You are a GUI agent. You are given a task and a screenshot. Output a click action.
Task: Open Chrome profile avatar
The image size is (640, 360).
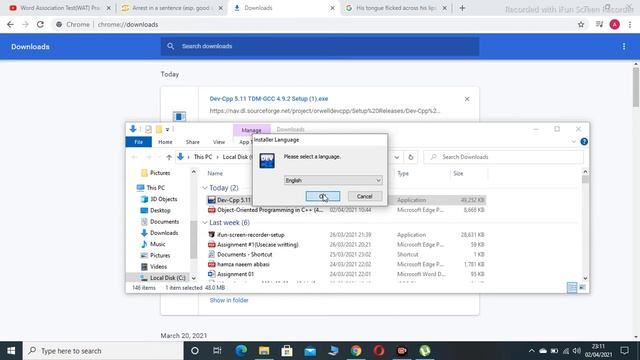tap(615, 24)
